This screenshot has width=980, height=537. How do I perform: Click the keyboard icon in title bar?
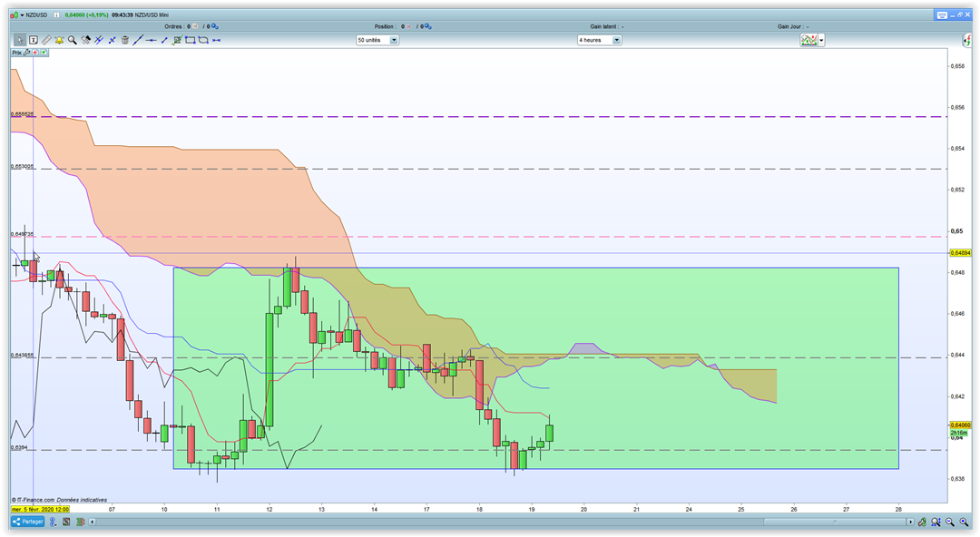click(942, 15)
